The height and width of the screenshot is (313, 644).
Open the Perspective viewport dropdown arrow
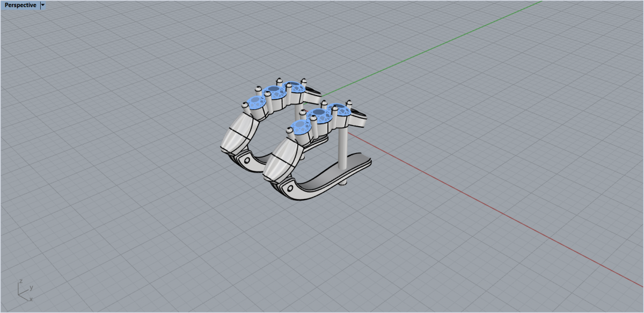click(43, 5)
